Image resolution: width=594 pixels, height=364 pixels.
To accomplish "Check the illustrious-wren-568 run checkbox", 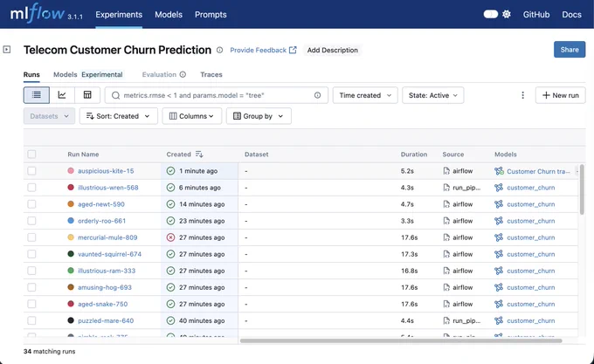I will tap(31, 188).
